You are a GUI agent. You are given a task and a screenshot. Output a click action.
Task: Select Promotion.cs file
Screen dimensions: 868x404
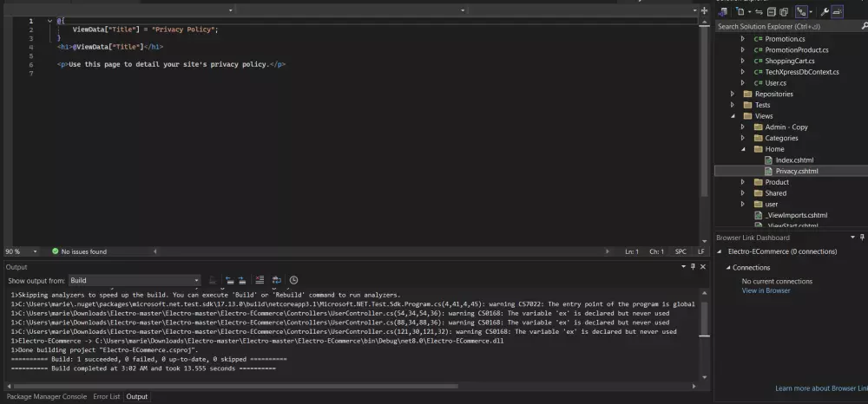click(x=785, y=39)
